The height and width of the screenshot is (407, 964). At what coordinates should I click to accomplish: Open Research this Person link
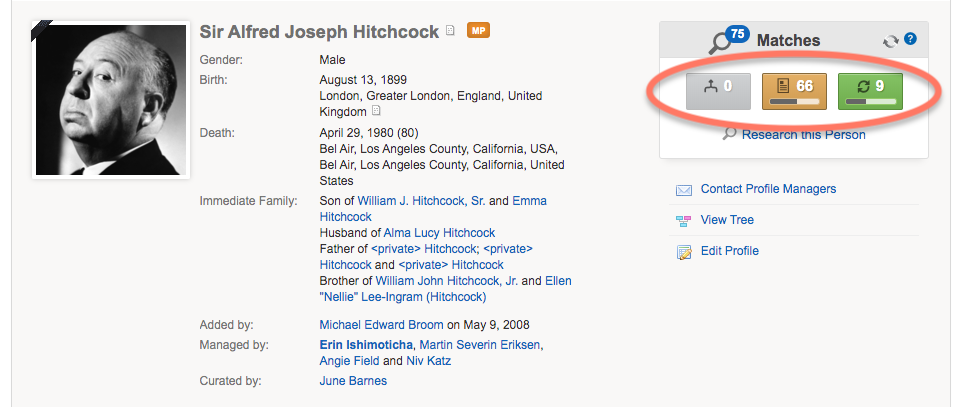(x=803, y=135)
